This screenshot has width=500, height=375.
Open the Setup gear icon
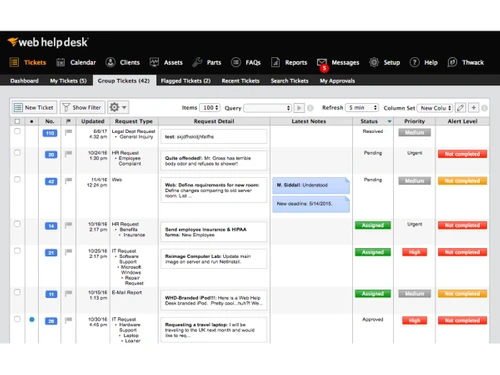coord(374,62)
